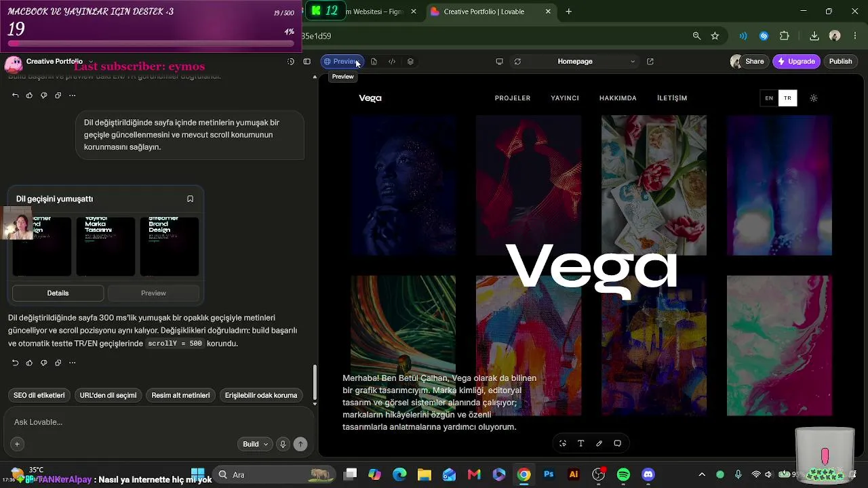Click the Vega logo in site header

click(x=370, y=98)
